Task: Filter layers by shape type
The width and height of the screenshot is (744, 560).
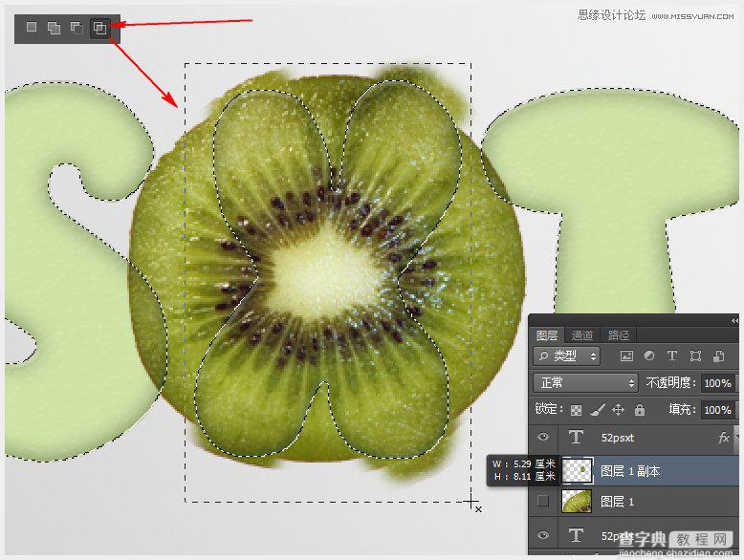Action: pyautogui.click(x=695, y=356)
